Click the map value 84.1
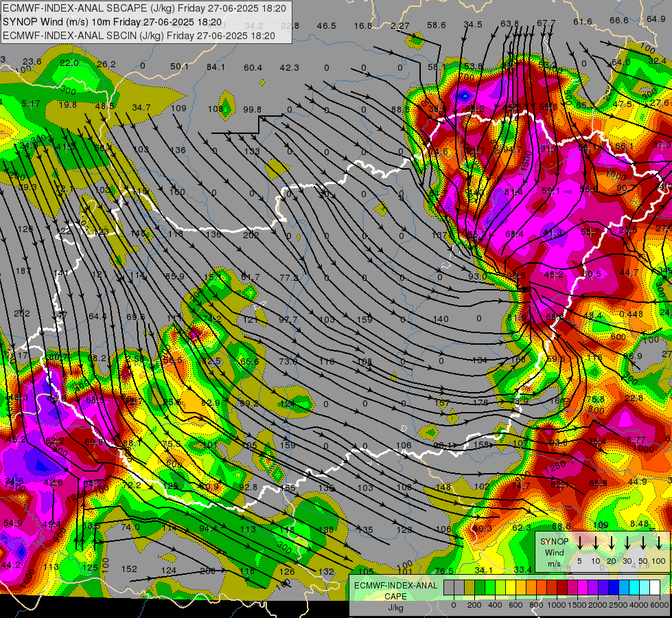 [216, 67]
